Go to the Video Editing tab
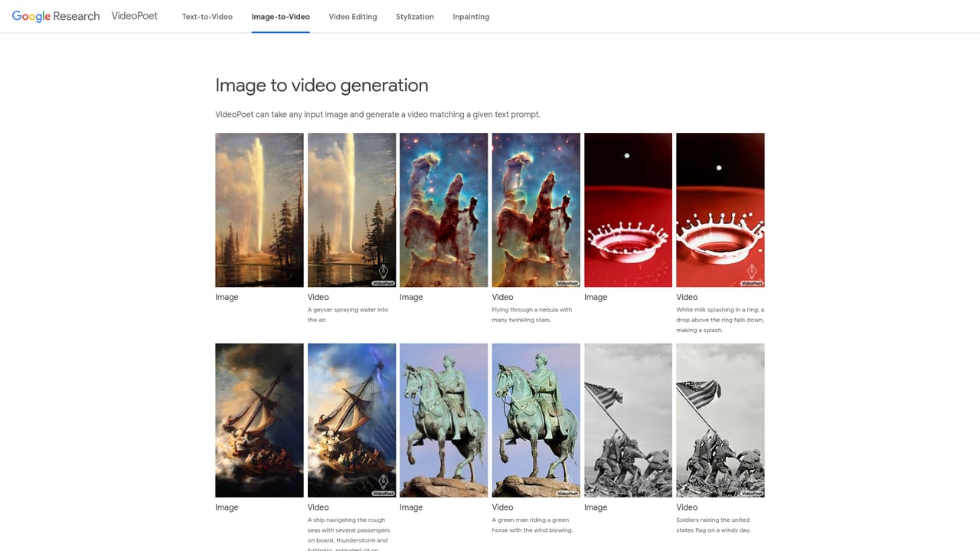 [x=353, y=17]
